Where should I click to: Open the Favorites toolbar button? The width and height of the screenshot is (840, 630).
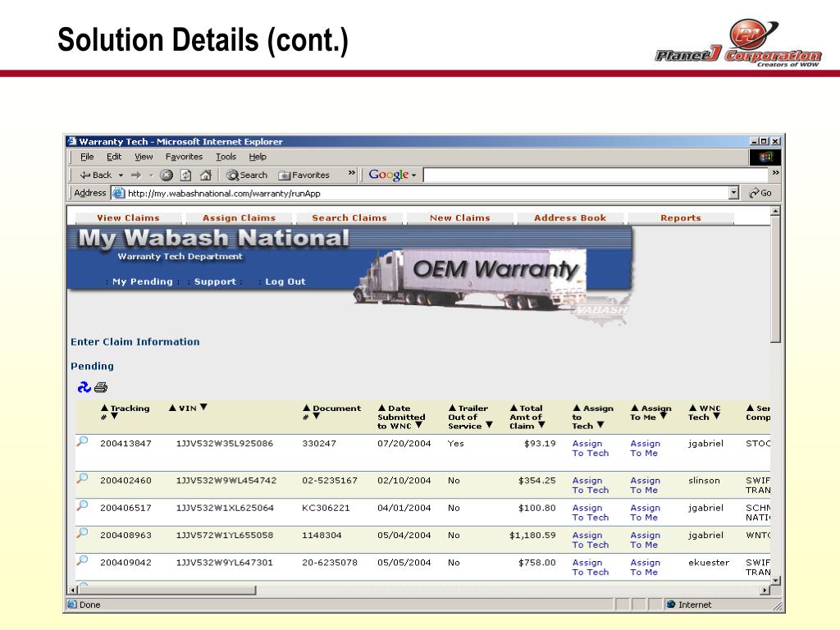[x=304, y=176]
